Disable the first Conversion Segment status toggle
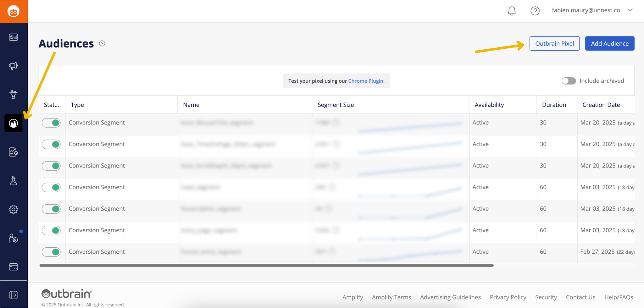Viewport: 644px width, 308px height. [51, 123]
